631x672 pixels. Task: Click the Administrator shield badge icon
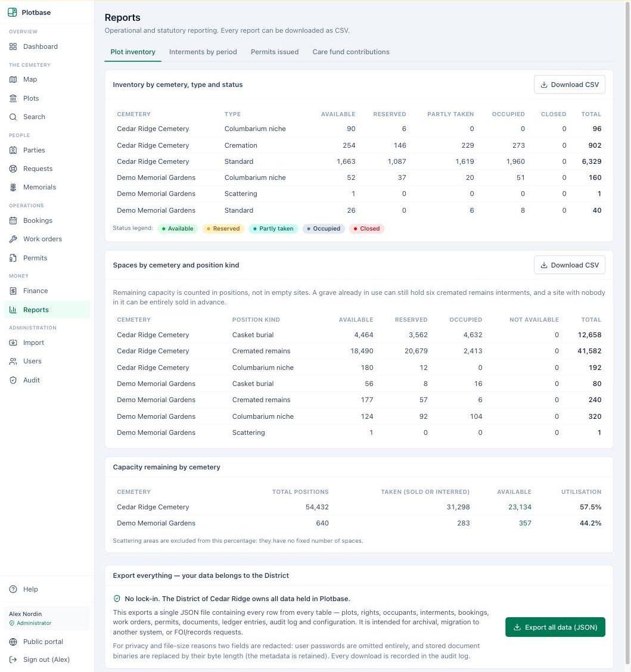[x=12, y=623]
